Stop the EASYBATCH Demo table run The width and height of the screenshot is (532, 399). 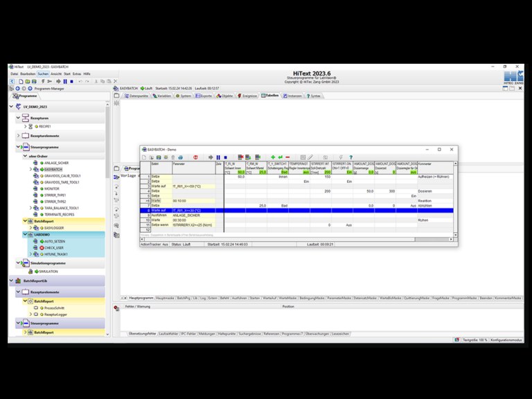click(225, 157)
